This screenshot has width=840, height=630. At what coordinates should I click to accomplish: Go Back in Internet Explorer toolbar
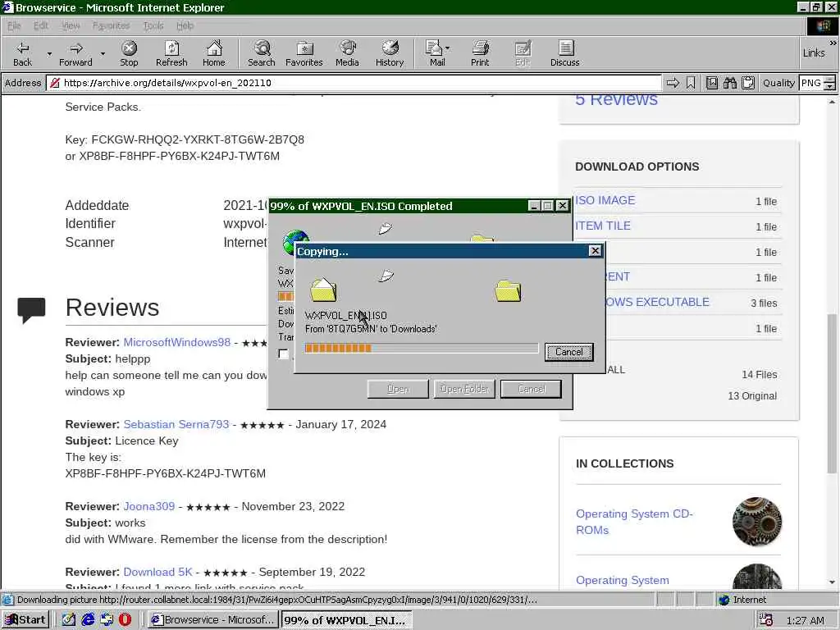[x=22, y=53]
